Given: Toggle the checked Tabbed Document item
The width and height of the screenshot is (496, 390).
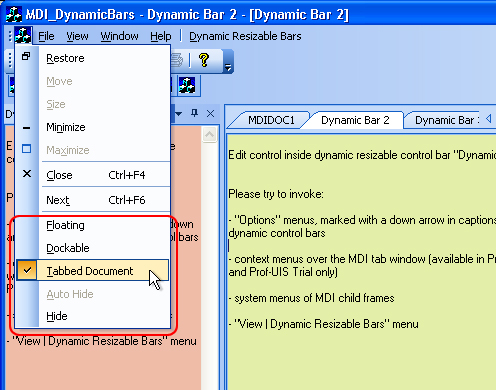Looking at the screenshot, I should click(x=93, y=271).
